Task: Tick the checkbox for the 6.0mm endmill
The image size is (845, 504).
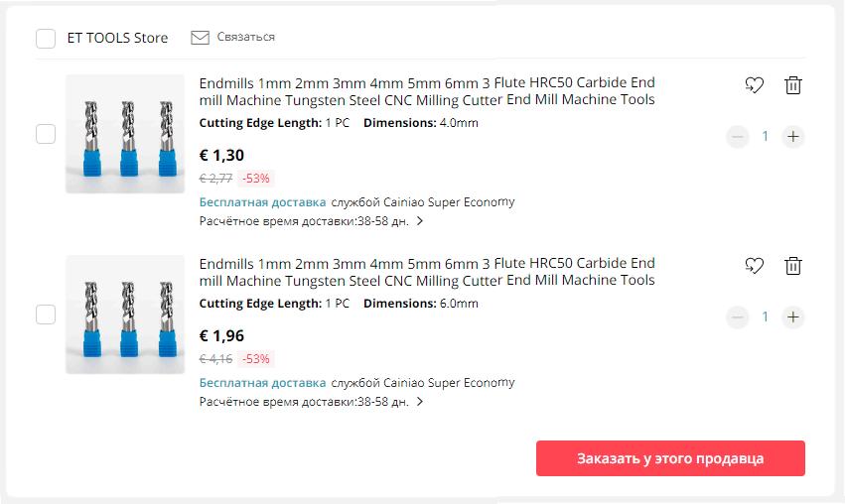Action: (x=46, y=315)
